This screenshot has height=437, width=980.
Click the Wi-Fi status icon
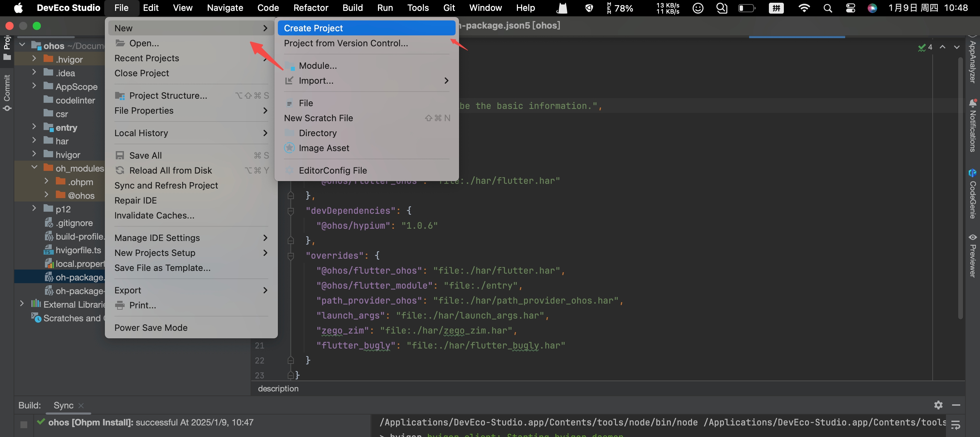click(x=804, y=8)
